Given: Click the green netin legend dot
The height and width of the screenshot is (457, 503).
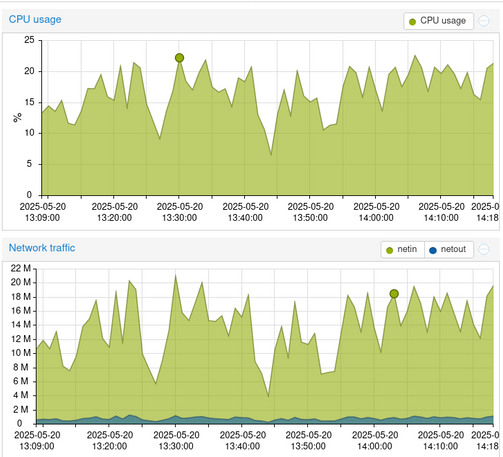Looking at the screenshot, I should tap(389, 250).
